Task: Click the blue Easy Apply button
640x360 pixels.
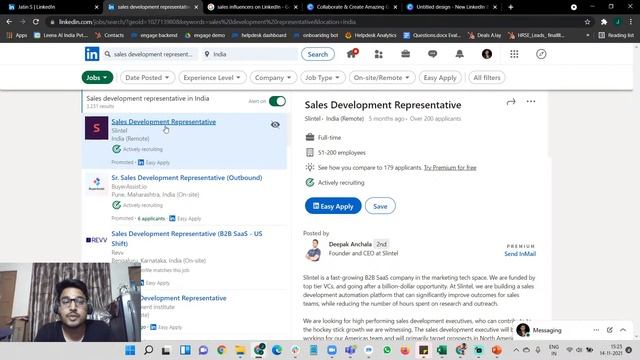Action: pyautogui.click(x=333, y=206)
